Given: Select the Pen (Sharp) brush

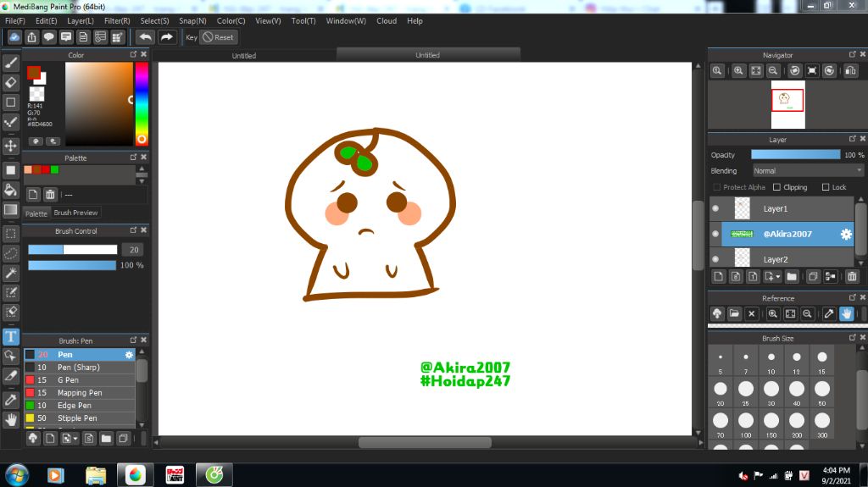Looking at the screenshot, I should tap(79, 368).
